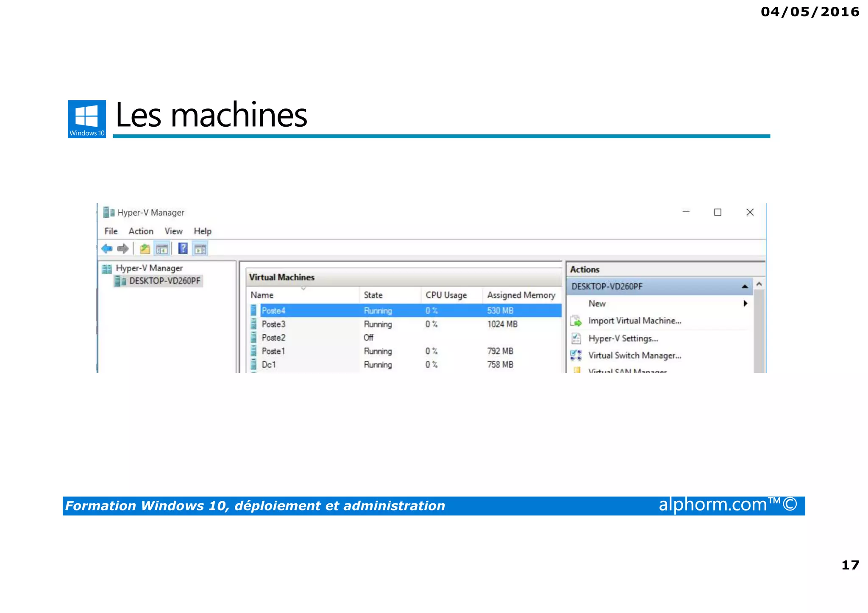Open the File menu
This screenshot has width=868, height=613.
[x=111, y=231]
